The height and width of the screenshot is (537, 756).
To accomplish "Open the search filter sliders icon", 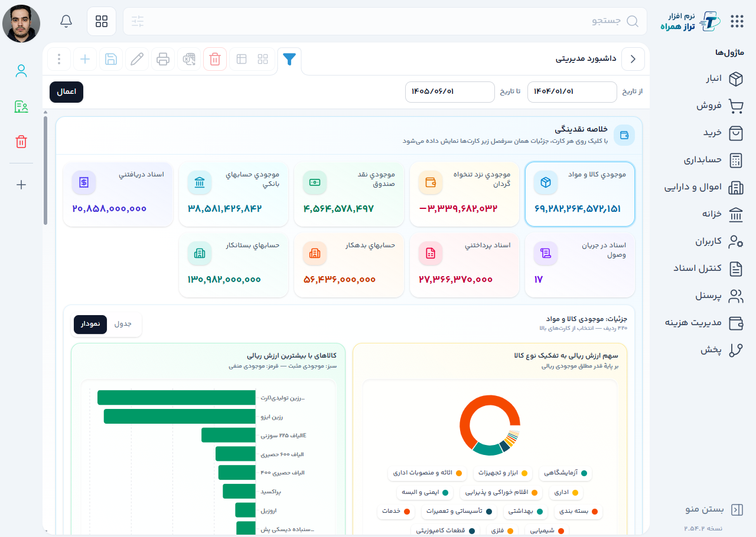I will (138, 21).
